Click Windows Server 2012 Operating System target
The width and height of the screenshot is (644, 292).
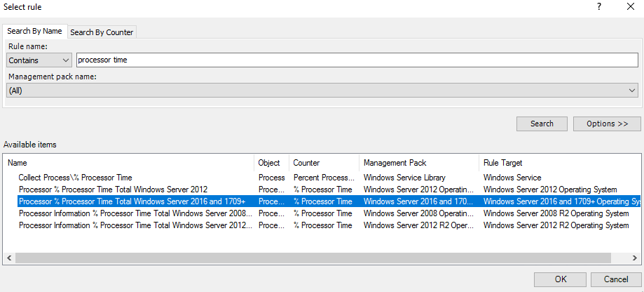click(x=550, y=190)
